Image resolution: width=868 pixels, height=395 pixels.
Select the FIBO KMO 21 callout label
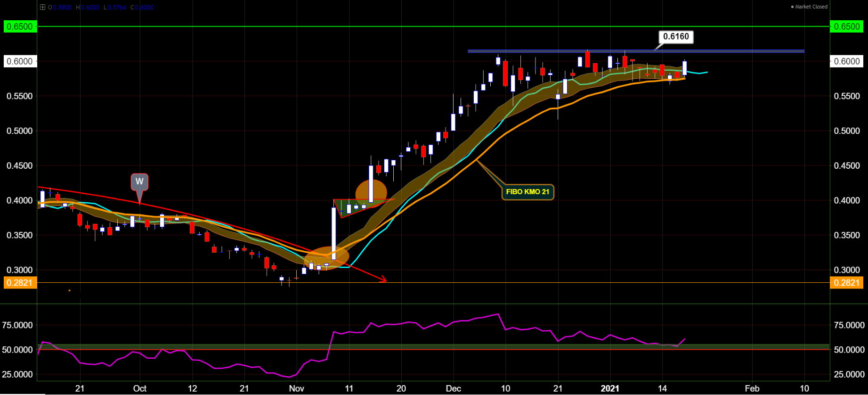click(x=527, y=192)
